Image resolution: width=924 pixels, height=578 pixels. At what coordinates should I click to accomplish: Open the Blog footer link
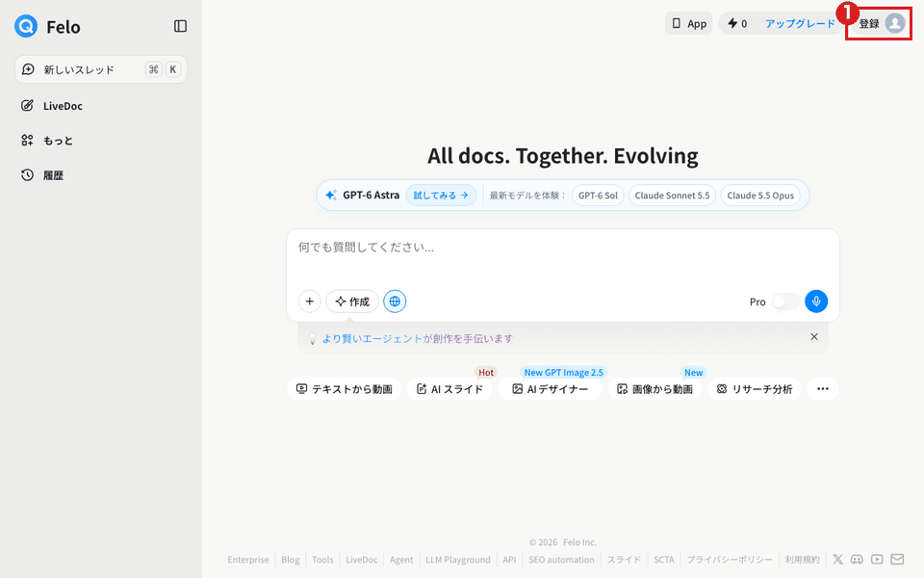[291, 559]
